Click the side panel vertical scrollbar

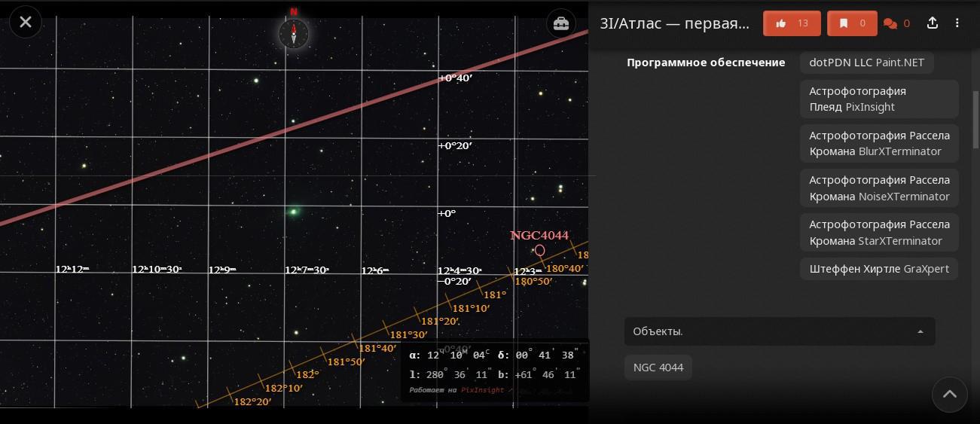point(975,120)
